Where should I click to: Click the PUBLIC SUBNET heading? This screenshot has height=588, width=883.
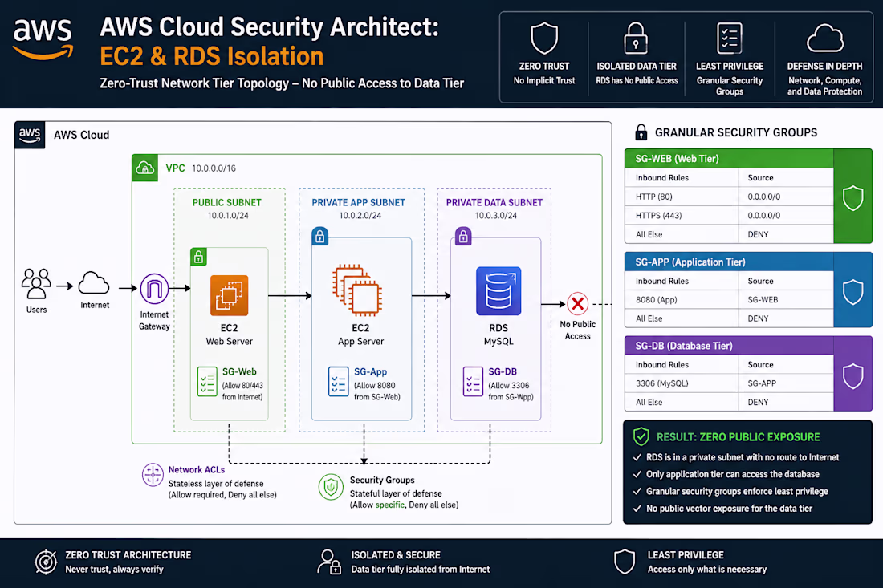tap(227, 203)
